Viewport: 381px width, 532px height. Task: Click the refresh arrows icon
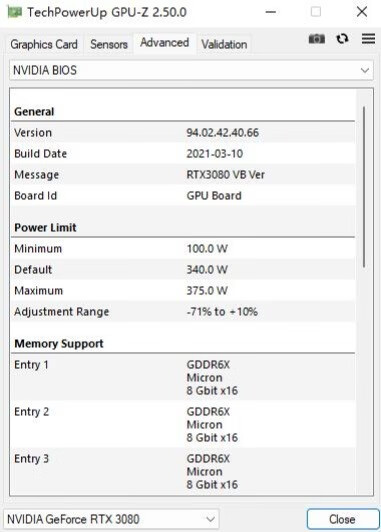[342, 39]
